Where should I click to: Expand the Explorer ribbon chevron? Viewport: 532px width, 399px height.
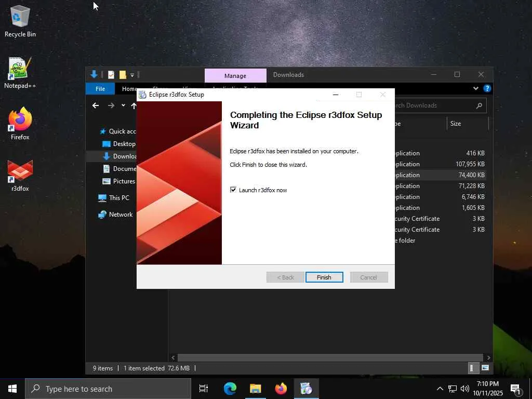pos(476,88)
